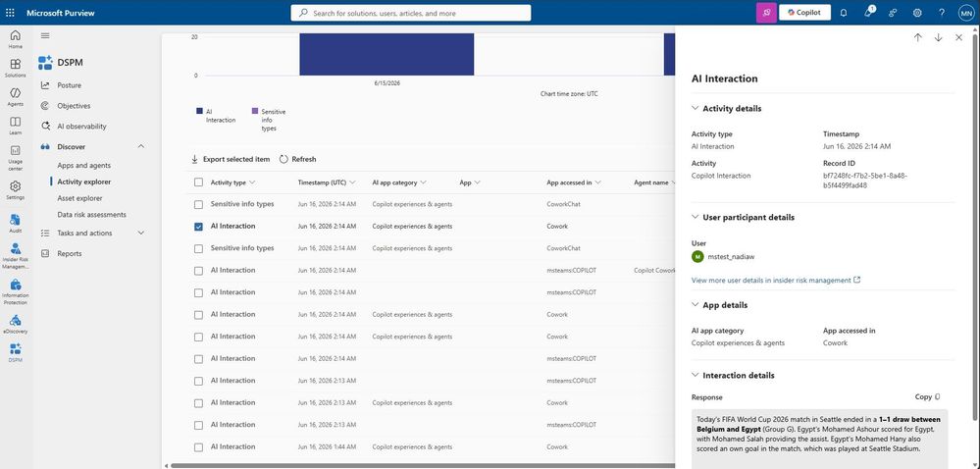Open the MN account avatar
The image size is (980, 469).
965,13
